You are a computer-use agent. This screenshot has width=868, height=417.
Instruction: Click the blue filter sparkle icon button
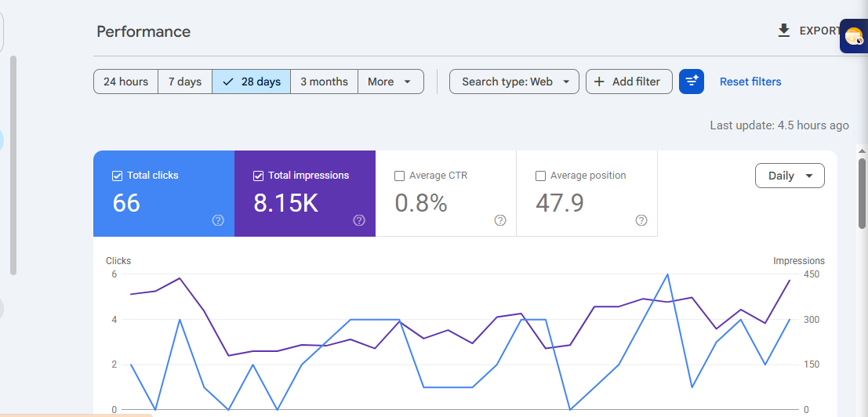[692, 82]
